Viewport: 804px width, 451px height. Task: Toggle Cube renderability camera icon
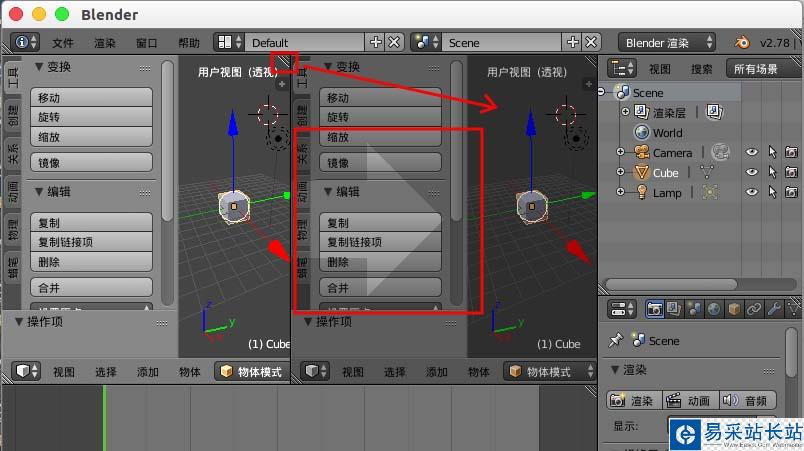pyautogui.click(x=791, y=172)
